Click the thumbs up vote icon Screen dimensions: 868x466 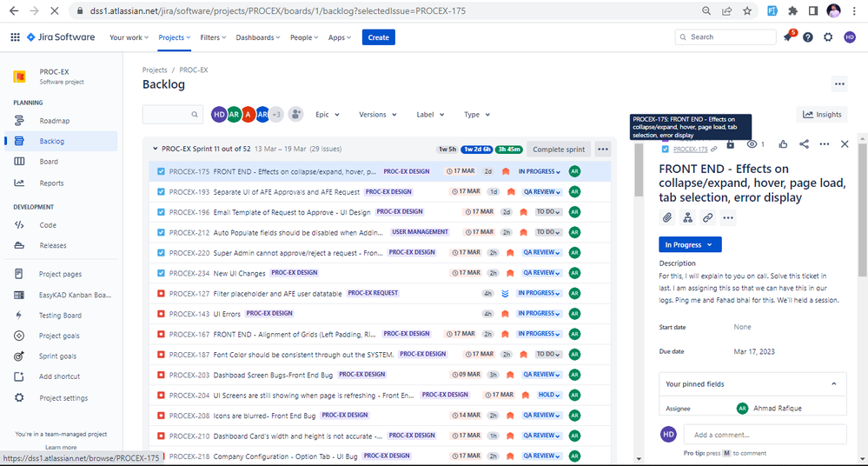click(x=783, y=144)
